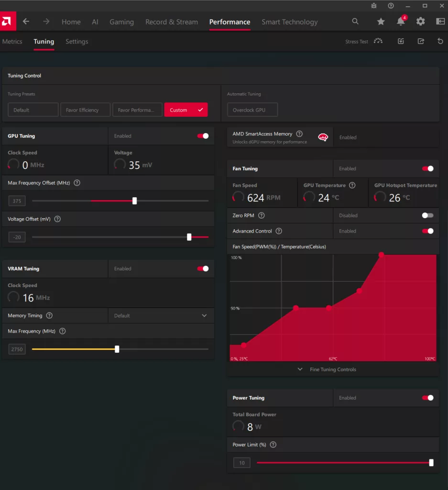Start the Stress Test gauge icon
This screenshot has height=490, width=448.
click(378, 41)
